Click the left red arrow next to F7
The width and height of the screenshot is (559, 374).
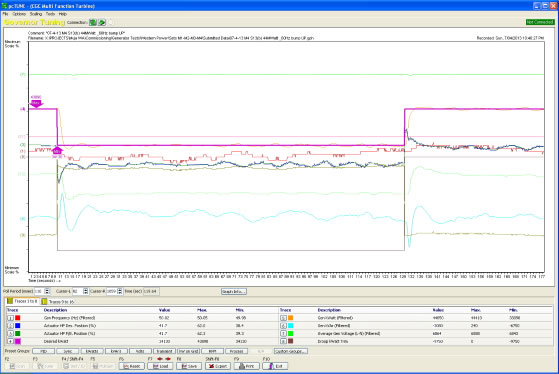(x=160, y=359)
